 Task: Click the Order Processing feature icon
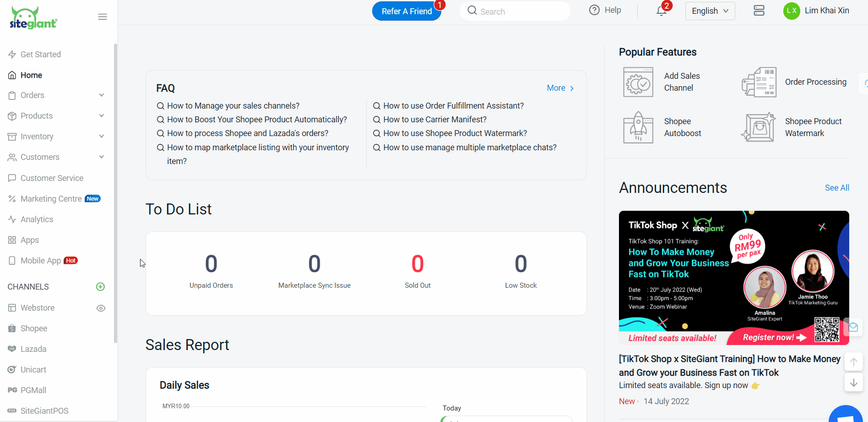coord(759,82)
